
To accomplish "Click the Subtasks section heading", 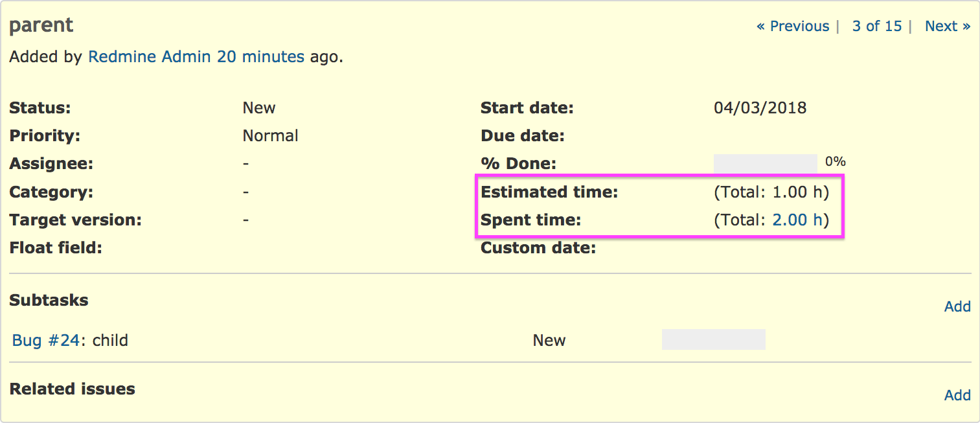I will coord(49,300).
